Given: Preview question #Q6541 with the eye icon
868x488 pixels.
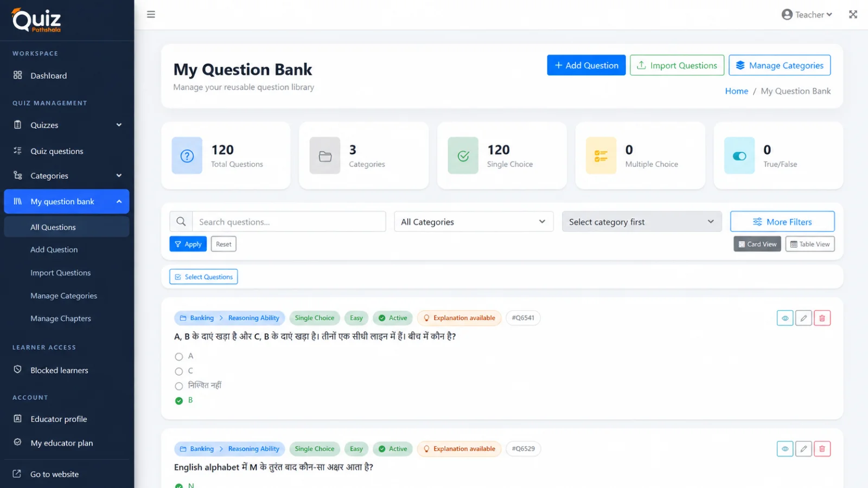Looking at the screenshot, I should pyautogui.click(x=785, y=318).
